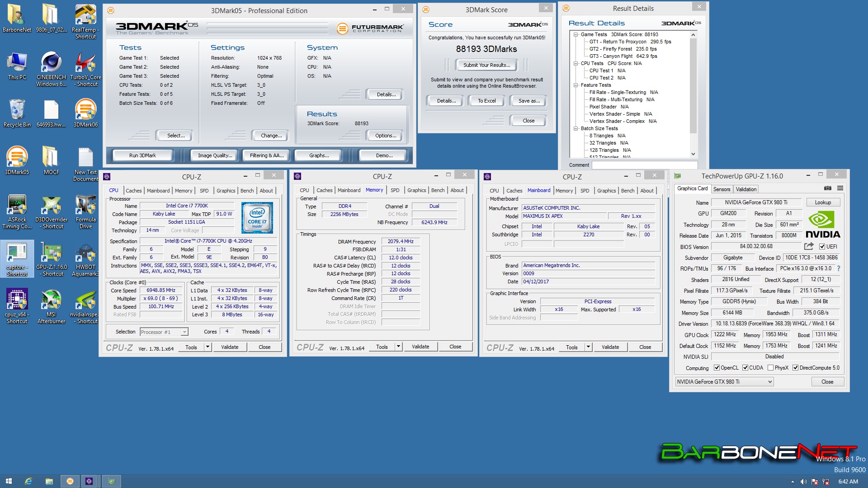Open Tools dropdown arrow in CPU tab window
This screenshot has width=868, height=488.
208,347
